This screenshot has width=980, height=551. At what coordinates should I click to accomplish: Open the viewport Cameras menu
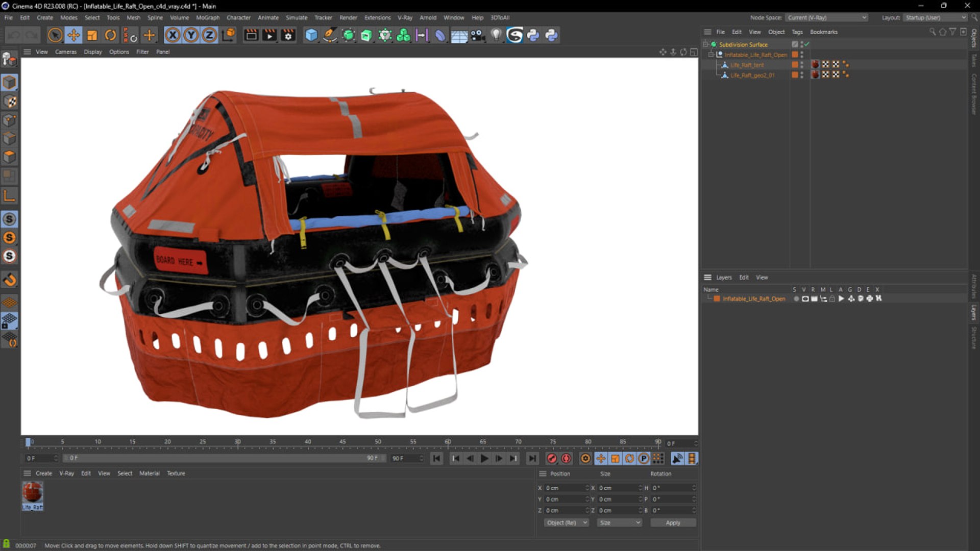(x=65, y=52)
